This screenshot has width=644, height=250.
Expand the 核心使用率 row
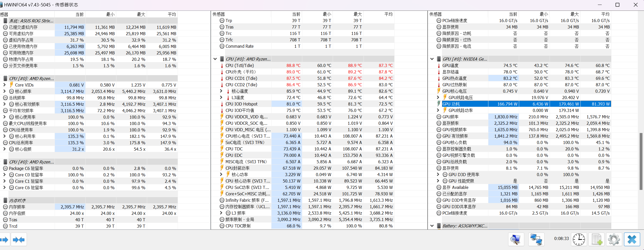coord(4,117)
